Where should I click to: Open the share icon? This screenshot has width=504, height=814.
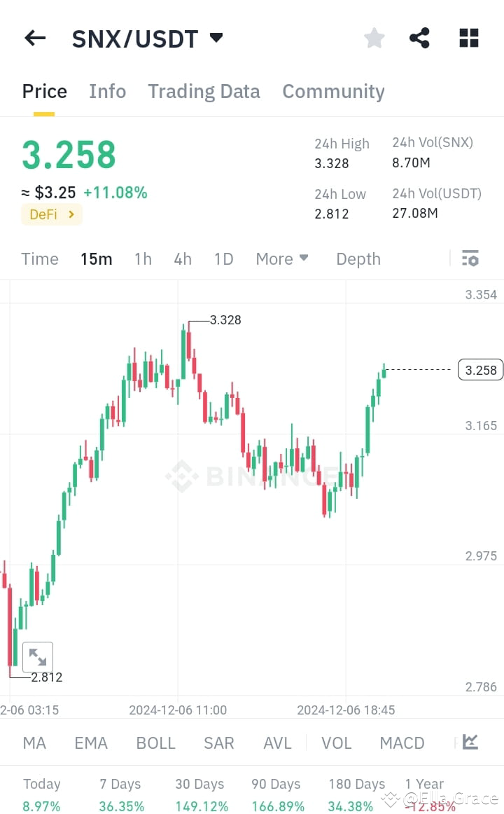tap(419, 39)
